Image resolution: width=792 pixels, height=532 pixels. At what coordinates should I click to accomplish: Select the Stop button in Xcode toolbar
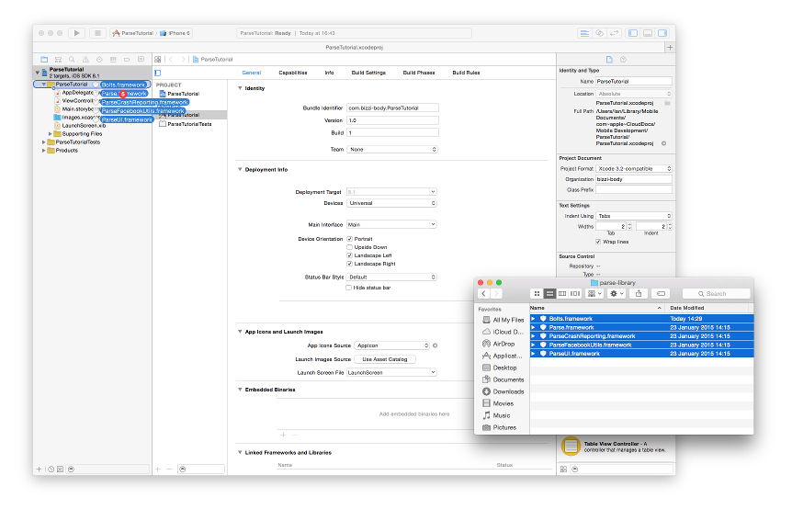97,33
